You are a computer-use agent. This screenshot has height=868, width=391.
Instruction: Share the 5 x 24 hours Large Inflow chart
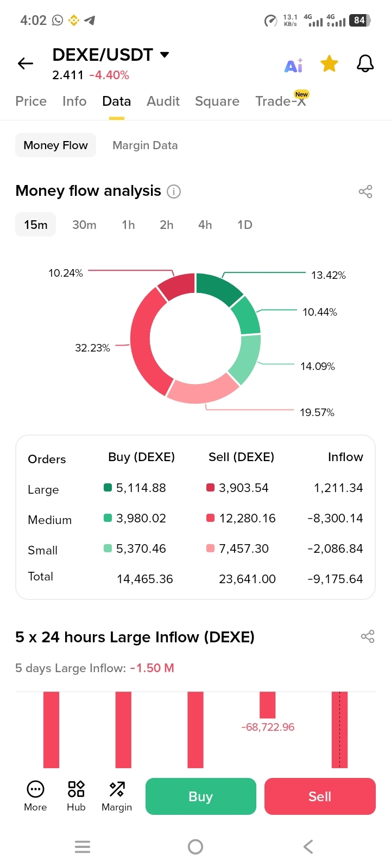(x=368, y=636)
